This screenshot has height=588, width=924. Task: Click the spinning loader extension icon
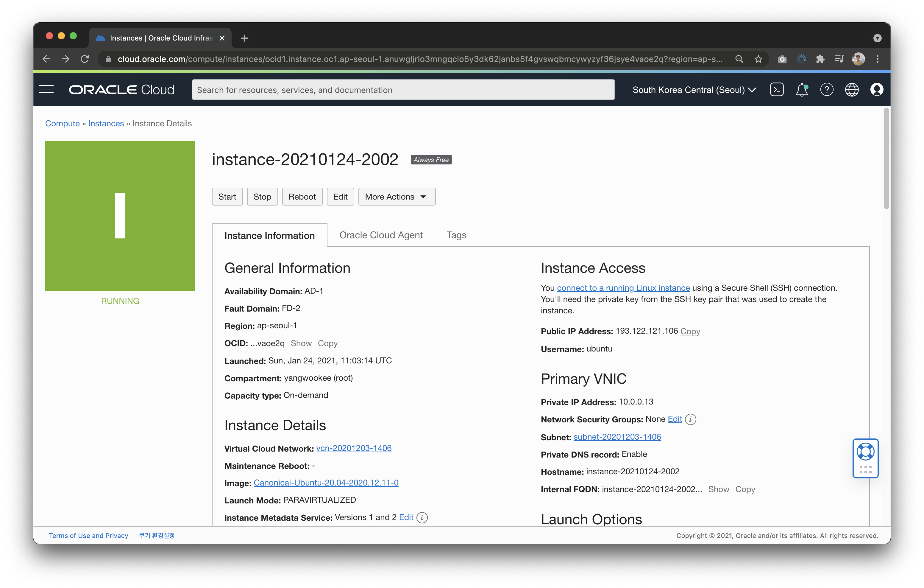tap(801, 59)
